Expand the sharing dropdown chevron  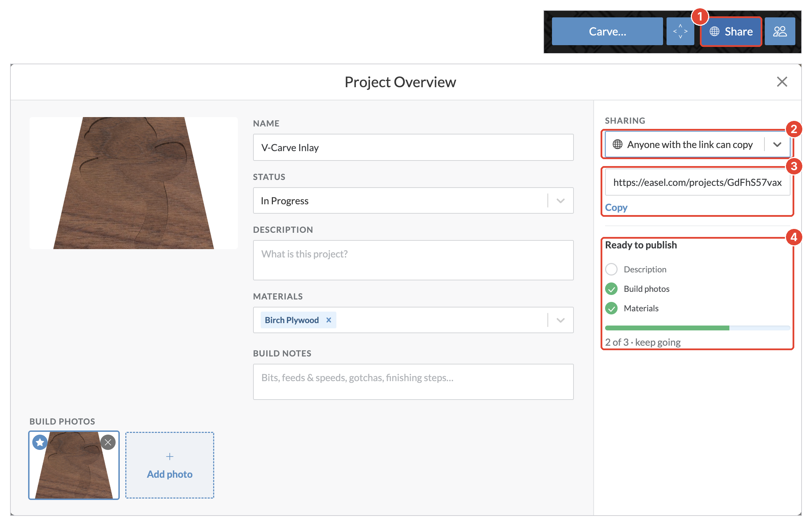point(777,144)
